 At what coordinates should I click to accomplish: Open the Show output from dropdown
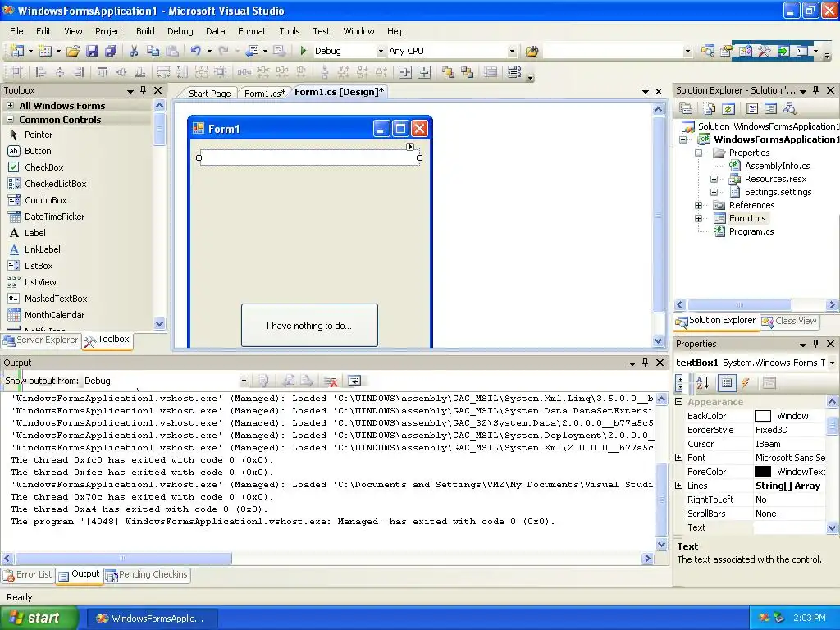point(244,381)
